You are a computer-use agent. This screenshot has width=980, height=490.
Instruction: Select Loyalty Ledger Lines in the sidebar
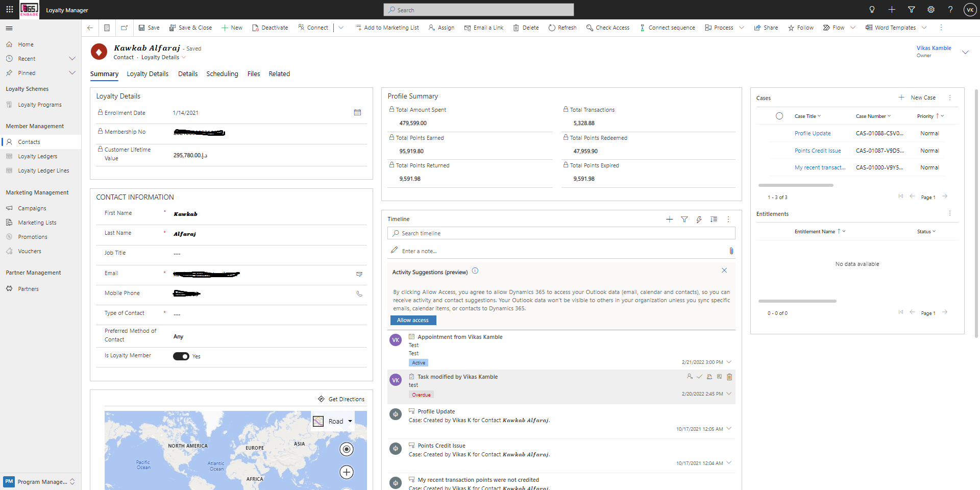pyautogui.click(x=43, y=170)
